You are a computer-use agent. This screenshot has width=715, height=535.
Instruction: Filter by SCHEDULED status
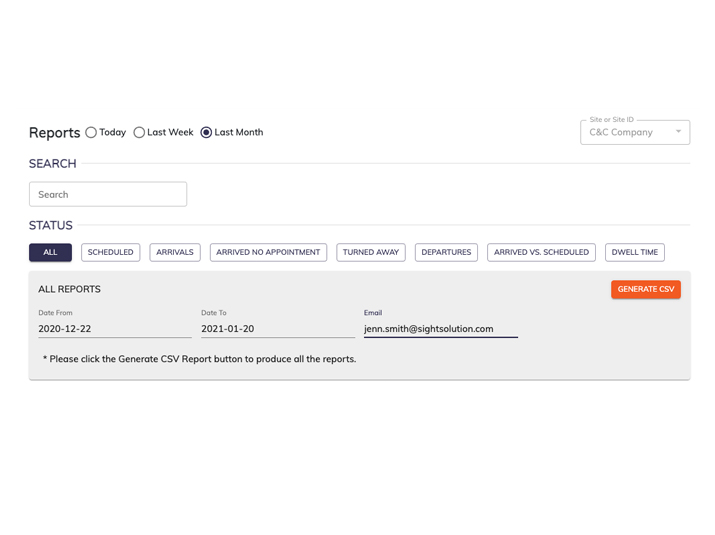(110, 252)
